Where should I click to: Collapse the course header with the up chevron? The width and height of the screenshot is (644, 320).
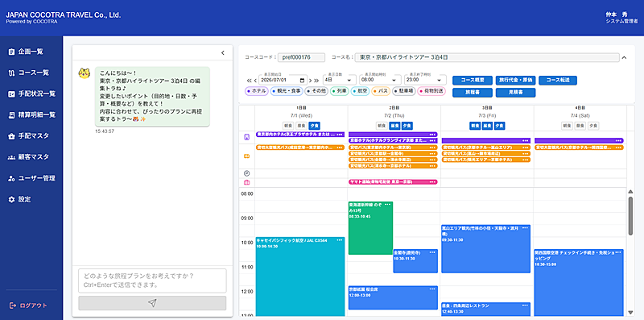pos(625,57)
